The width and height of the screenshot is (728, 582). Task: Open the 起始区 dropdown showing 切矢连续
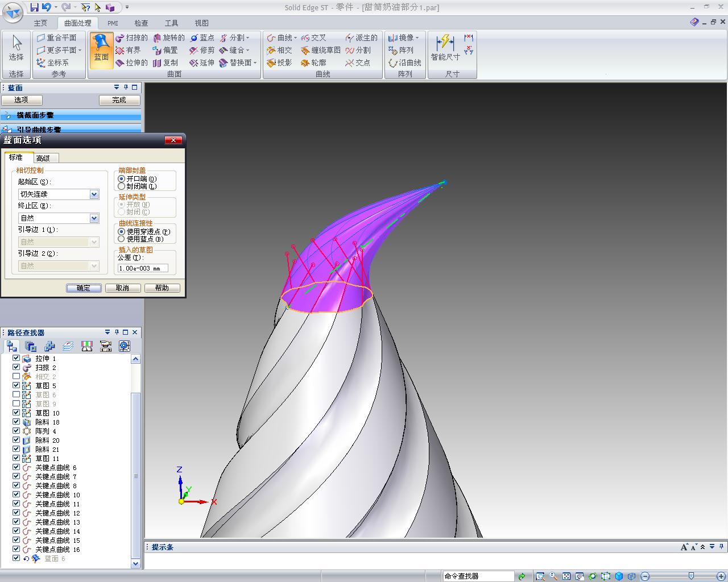[x=94, y=194]
